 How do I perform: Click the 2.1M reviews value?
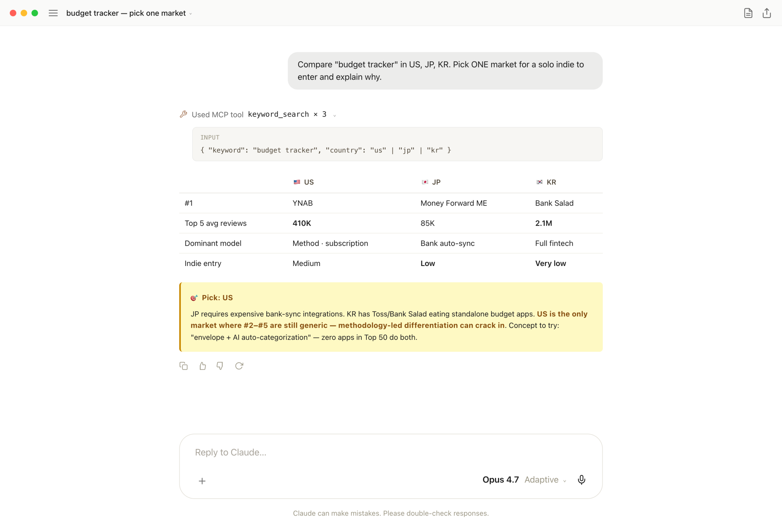543,224
